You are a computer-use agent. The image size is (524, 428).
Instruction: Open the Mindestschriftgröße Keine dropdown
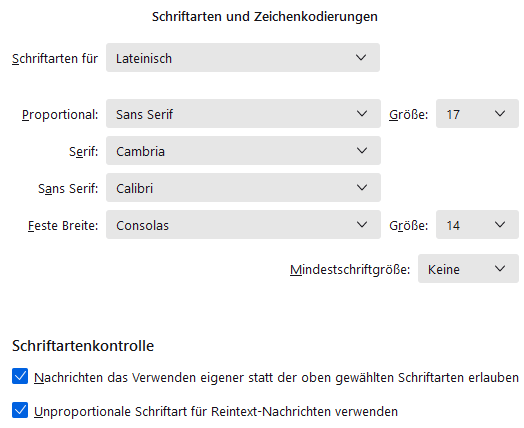tap(468, 269)
